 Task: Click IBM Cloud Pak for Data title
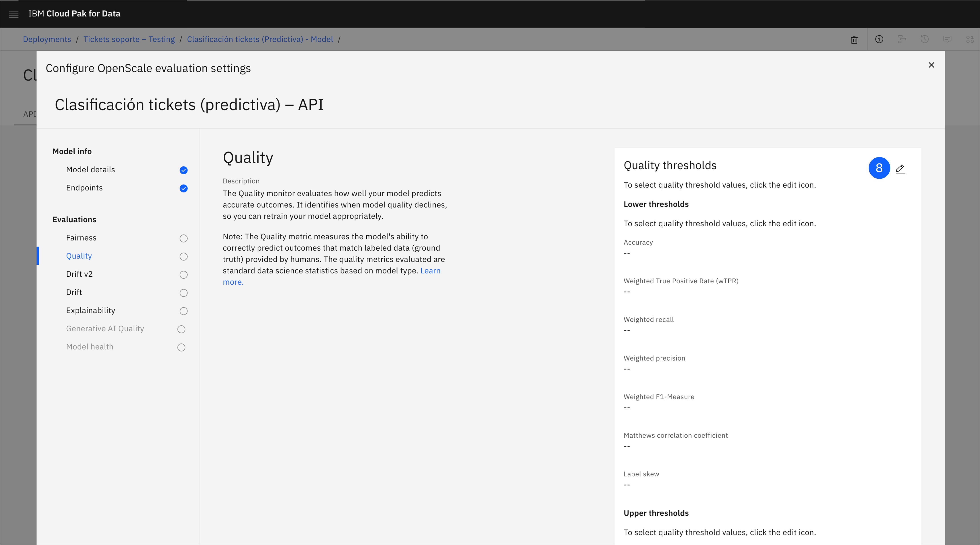tap(74, 14)
